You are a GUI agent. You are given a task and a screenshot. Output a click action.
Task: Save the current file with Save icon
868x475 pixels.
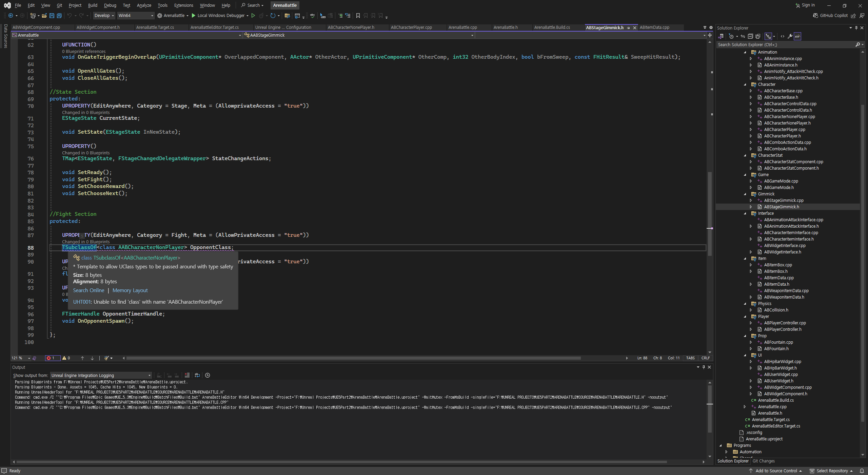52,16
